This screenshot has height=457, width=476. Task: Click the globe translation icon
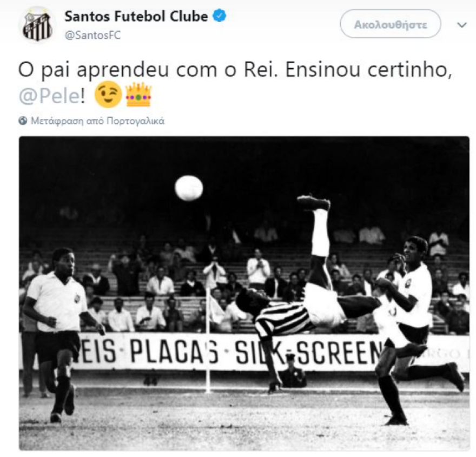point(23,121)
